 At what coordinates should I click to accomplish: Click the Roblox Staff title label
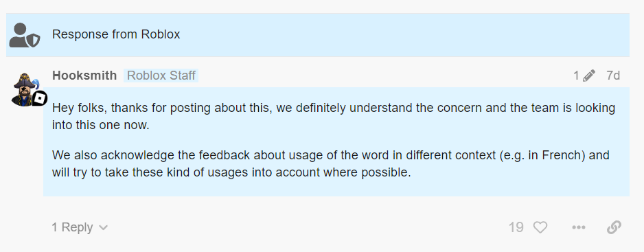161,76
